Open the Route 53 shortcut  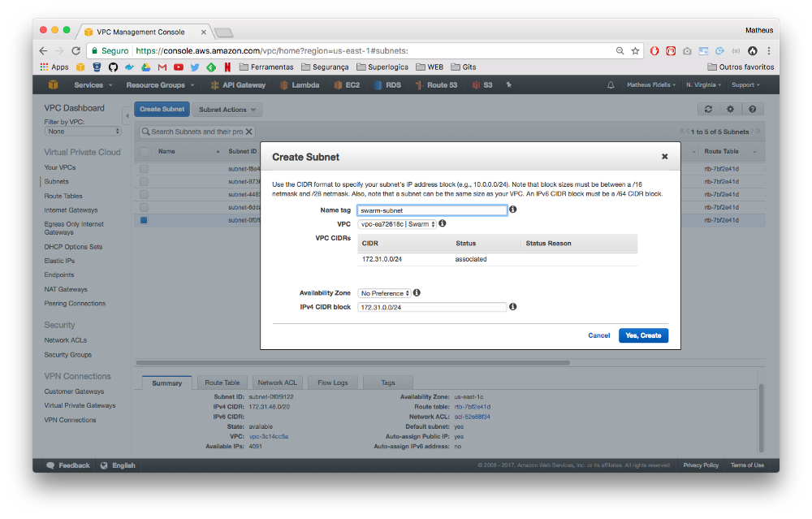point(437,85)
